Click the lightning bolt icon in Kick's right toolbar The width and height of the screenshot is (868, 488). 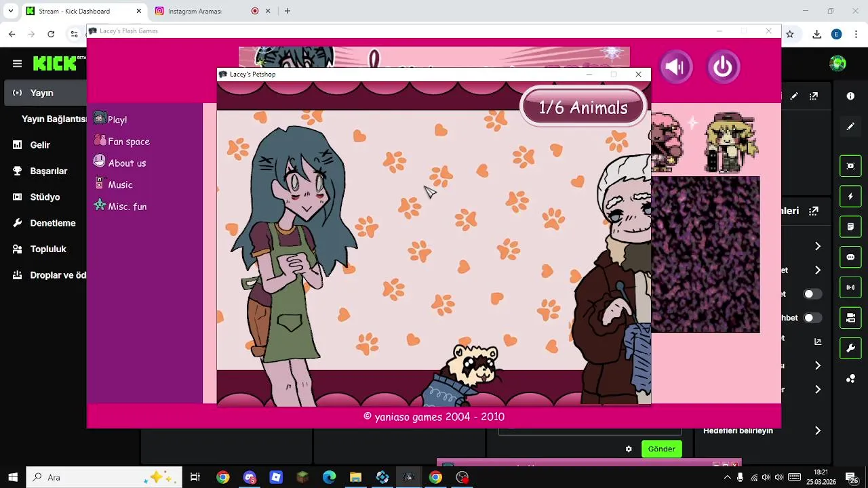coord(850,197)
